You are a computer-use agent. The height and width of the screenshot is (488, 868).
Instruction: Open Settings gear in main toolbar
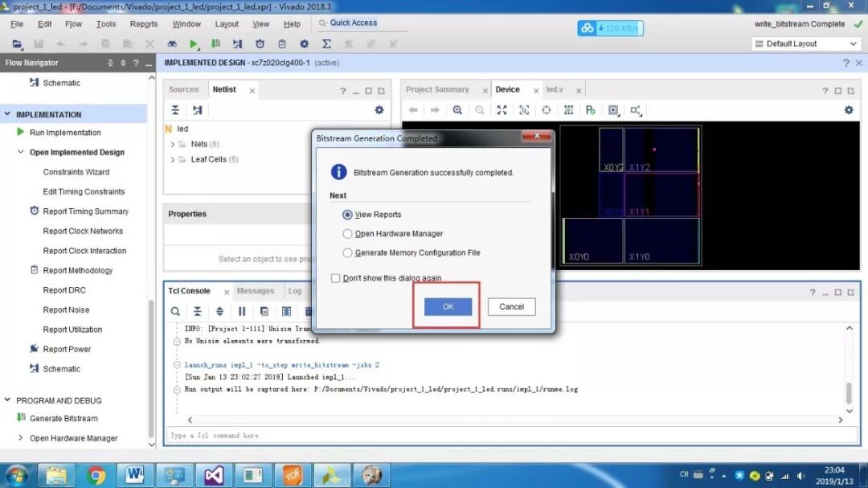coord(304,43)
